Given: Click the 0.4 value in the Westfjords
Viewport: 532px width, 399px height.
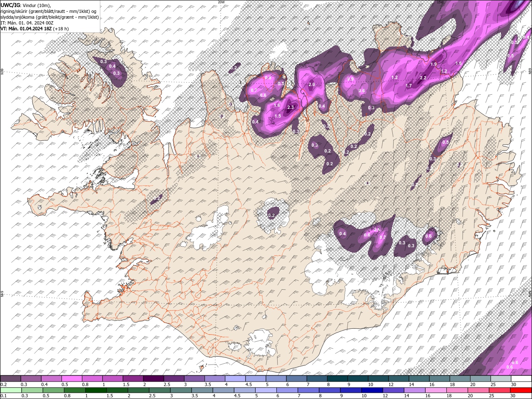Looking at the screenshot, I should click(112, 66).
